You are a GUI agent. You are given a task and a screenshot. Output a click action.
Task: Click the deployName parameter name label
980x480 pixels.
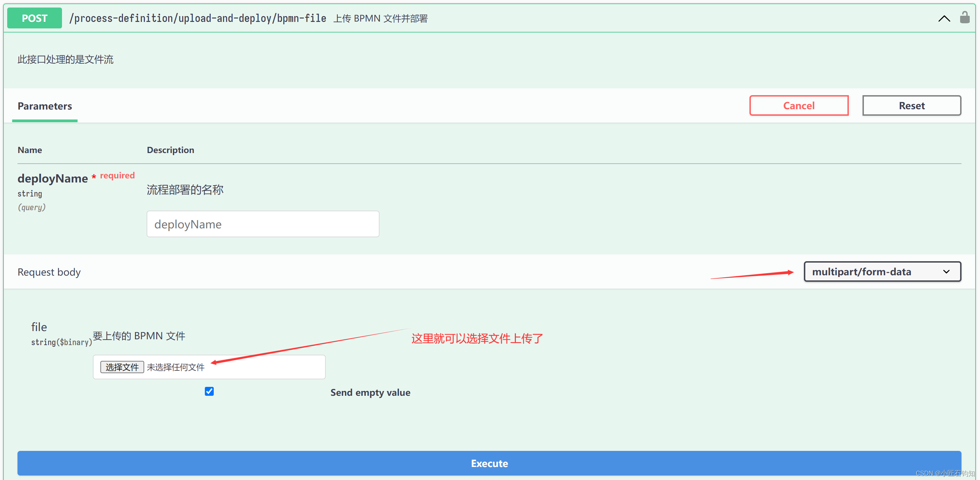[x=52, y=178]
